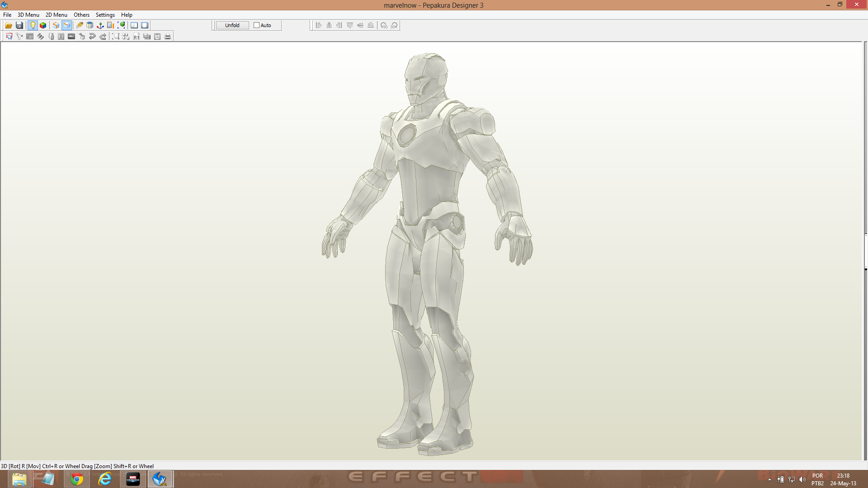Click the 3D box part-check tool
Screen dimensions: 868x488
tap(82, 37)
